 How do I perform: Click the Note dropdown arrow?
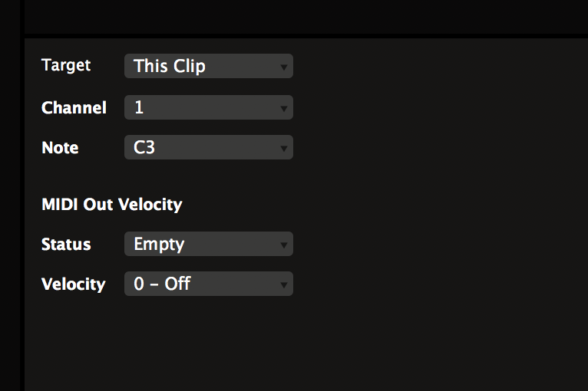284,148
